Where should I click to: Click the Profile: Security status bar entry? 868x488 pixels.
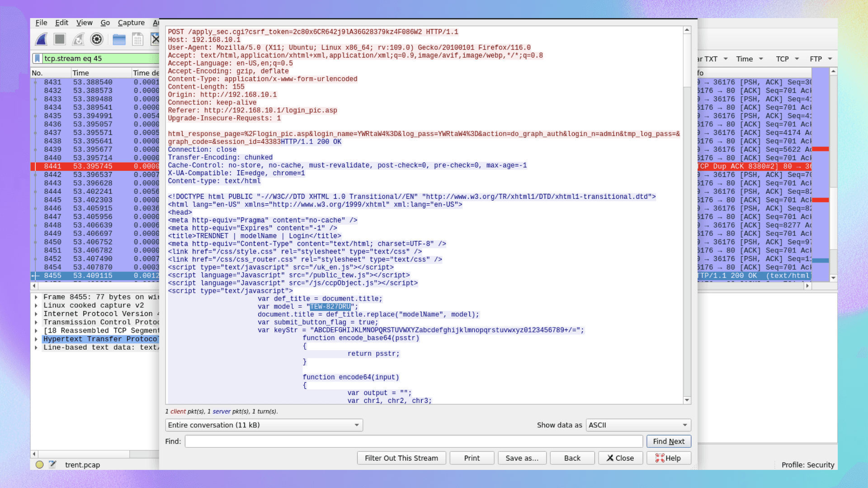[808, 465]
